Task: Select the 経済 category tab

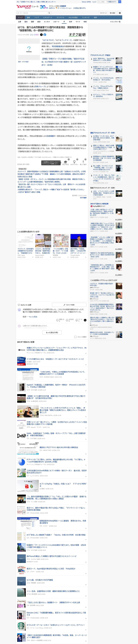Action: pyautogui.click(x=39, y=22)
